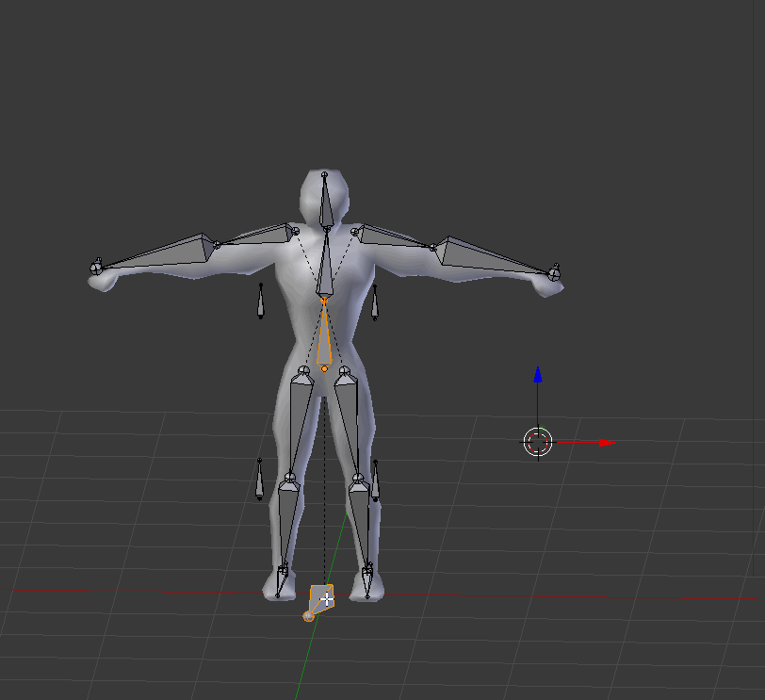Select the small knee pole bone beside left leg

point(260,479)
